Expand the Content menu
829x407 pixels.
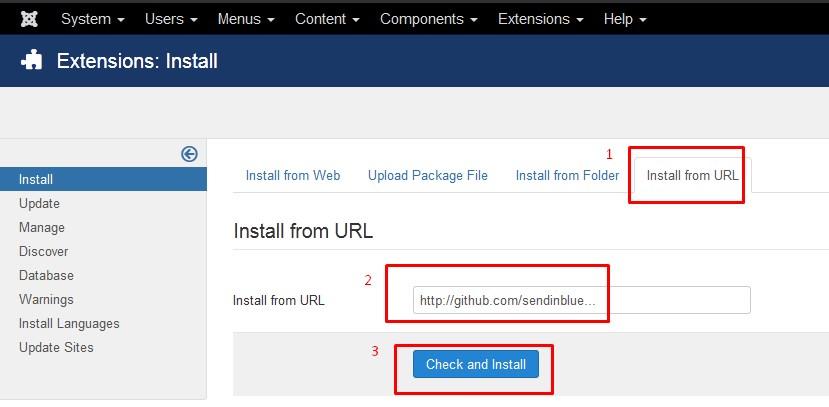[328, 19]
